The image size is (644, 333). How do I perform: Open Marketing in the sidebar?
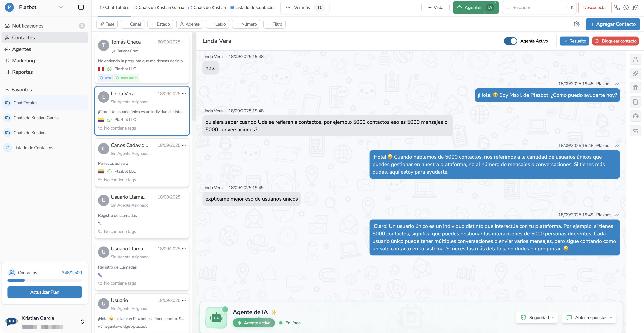(24, 60)
